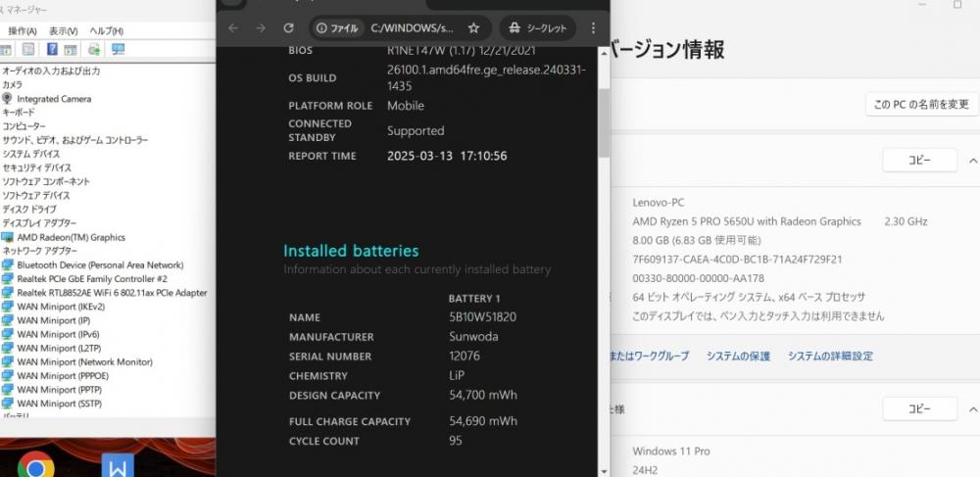Click the シークレット incognito indicator in Chrome
Viewport: 980px width, 477px height.
coord(537,28)
